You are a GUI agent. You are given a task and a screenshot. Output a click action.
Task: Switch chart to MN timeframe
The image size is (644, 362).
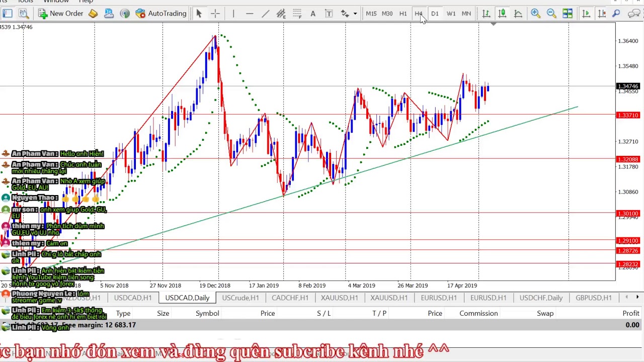coord(466,14)
